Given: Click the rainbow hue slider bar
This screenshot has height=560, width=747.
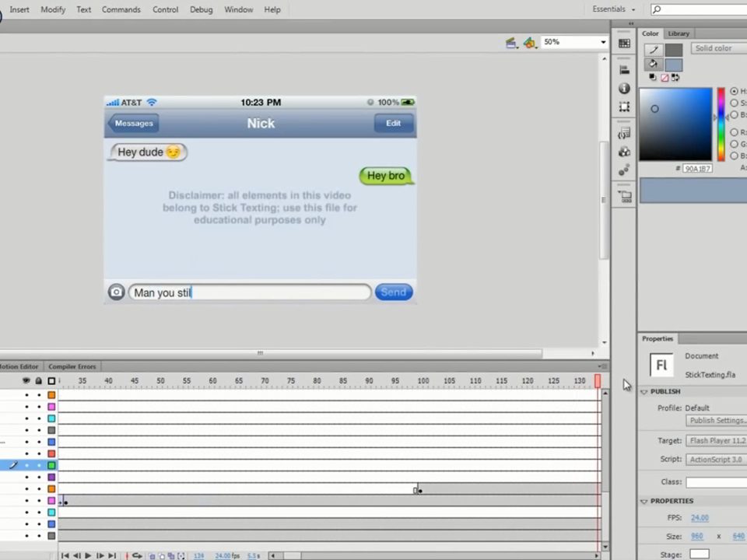Looking at the screenshot, I should tap(721, 124).
